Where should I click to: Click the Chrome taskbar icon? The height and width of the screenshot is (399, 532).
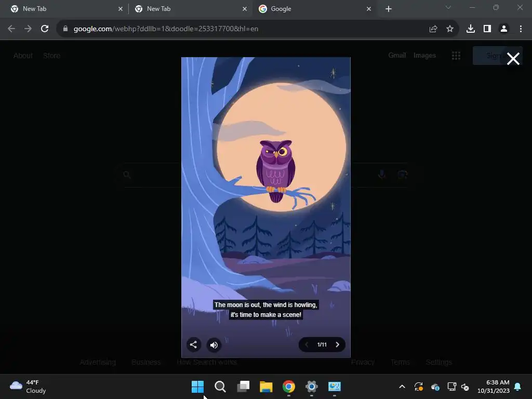[x=289, y=387]
